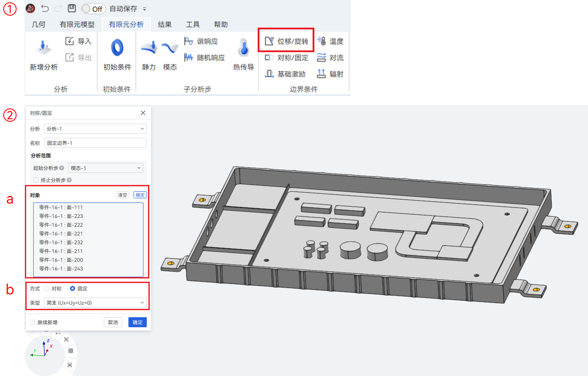Click the undo arrow icon
588x376 pixels.
(x=45, y=9)
